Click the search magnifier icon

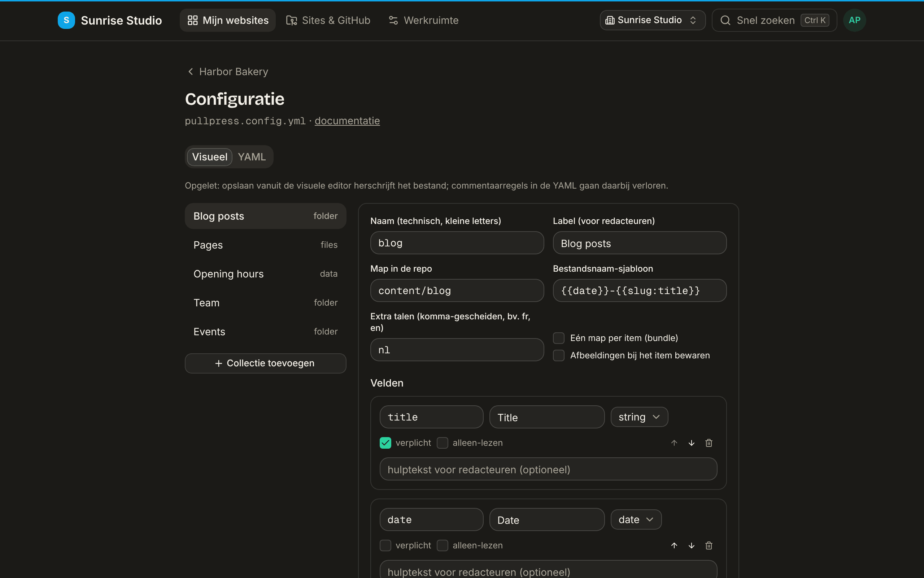coord(725,20)
